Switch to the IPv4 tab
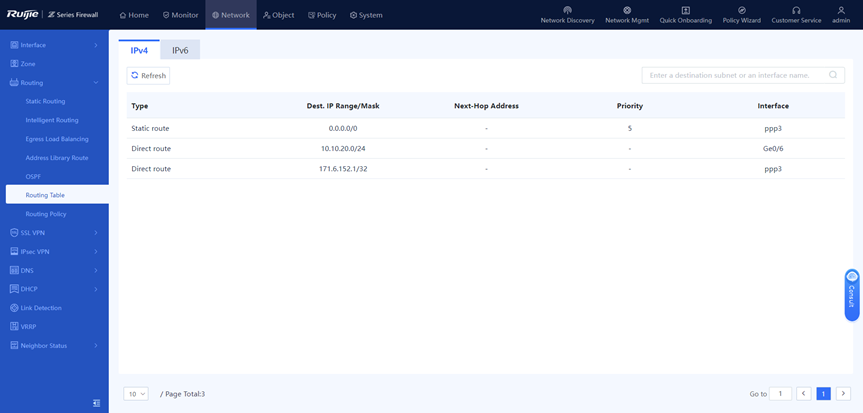Screen dimensions: 863x413 tap(139, 50)
